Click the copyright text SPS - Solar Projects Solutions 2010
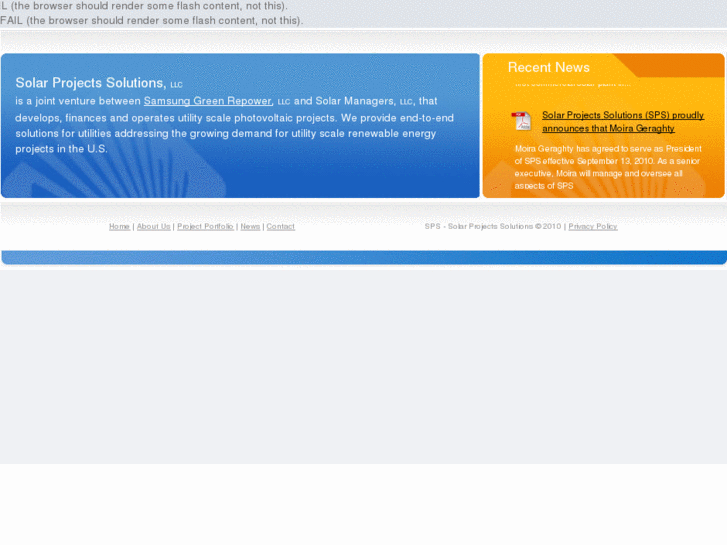727x545 pixels. (493, 226)
